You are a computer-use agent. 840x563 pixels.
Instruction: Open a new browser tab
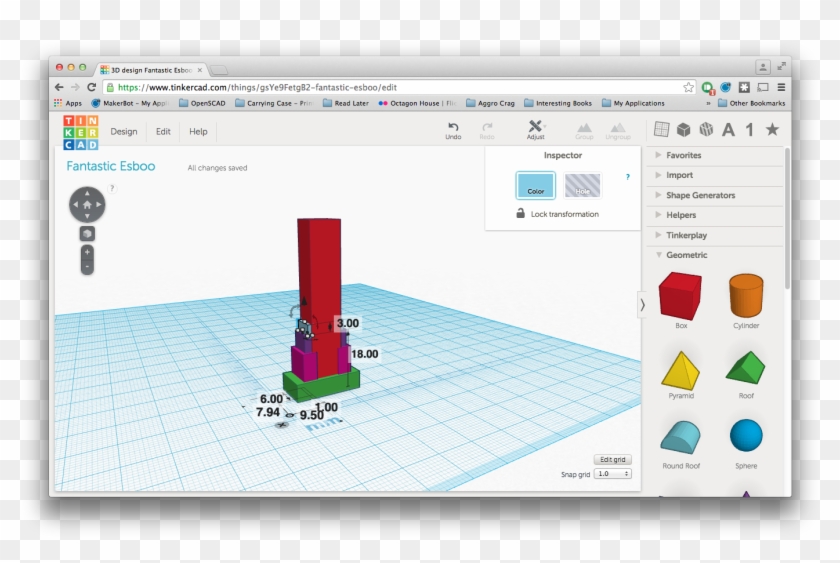click(219, 70)
